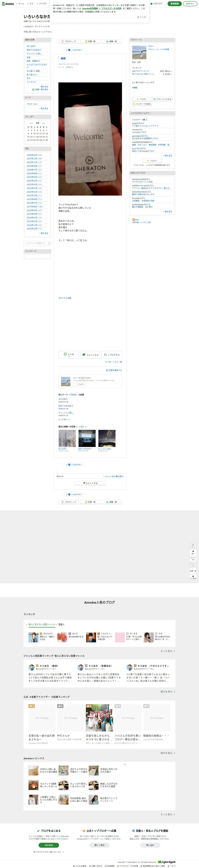Open the アメブロ item in the header
The height and width of the screenshot is (868, 199).
(x=42, y=4)
